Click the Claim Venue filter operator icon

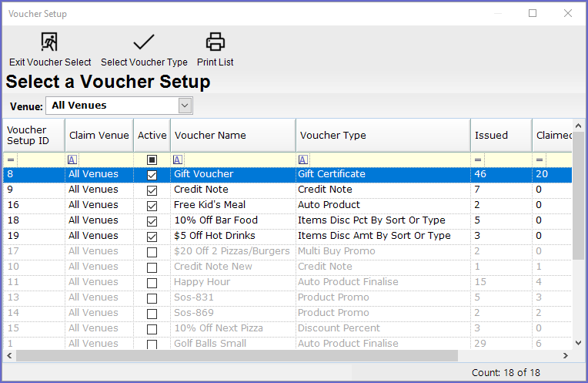[72, 160]
